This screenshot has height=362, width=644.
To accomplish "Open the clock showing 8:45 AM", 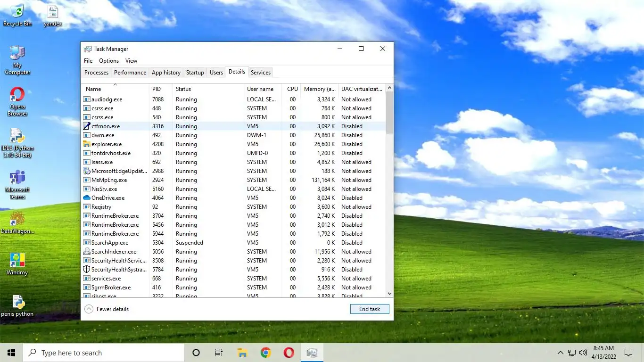I will [x=603, y=353].
